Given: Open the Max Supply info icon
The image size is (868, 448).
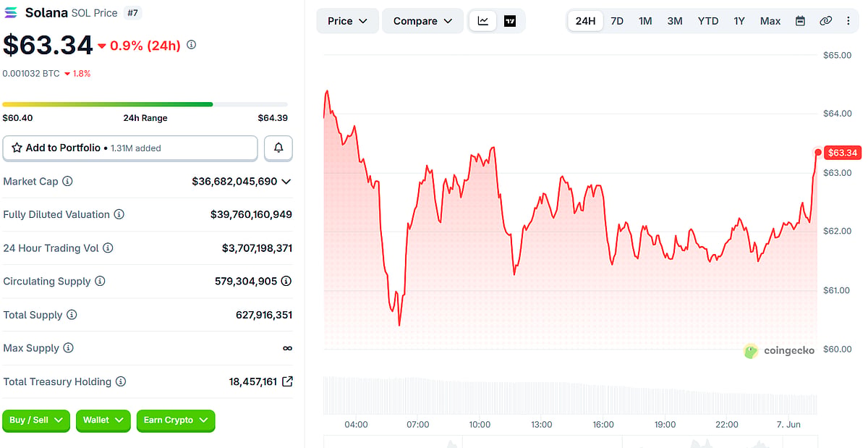Looking at the screenshot, I should (68, 347).
